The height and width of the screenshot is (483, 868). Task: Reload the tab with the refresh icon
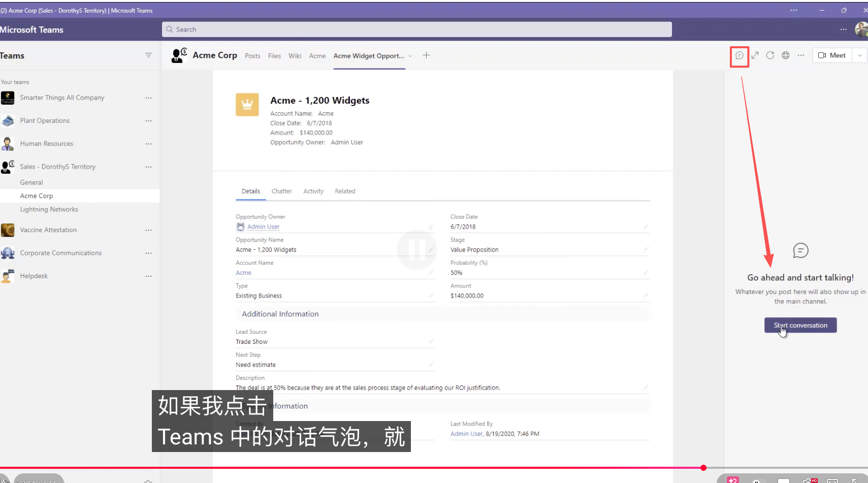coord(770,55)
